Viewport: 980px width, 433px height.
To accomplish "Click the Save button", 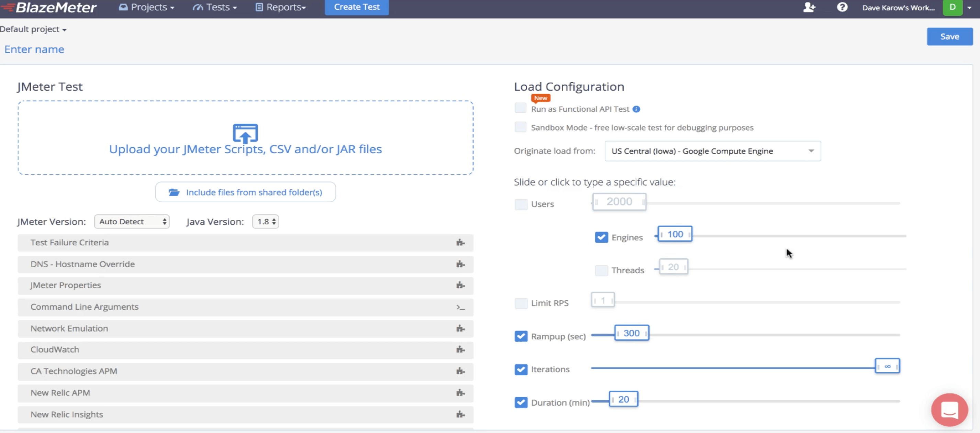I will (x=949, y=36).
